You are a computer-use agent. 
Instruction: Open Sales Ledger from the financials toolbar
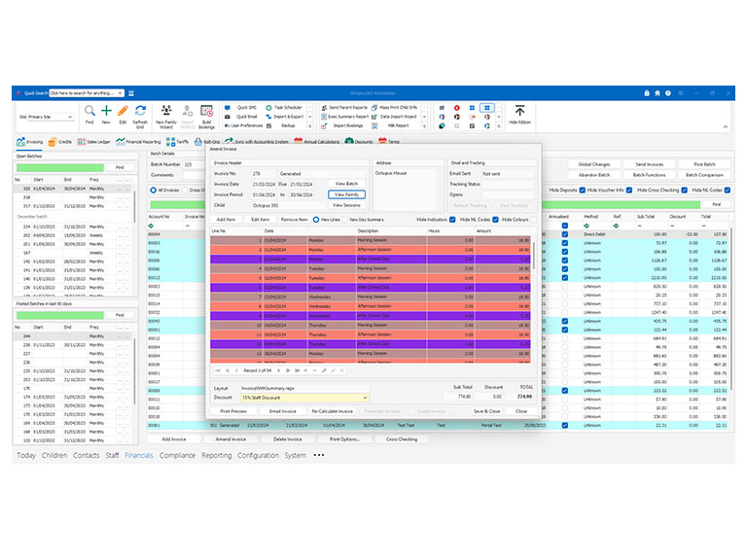coord(93,142)
